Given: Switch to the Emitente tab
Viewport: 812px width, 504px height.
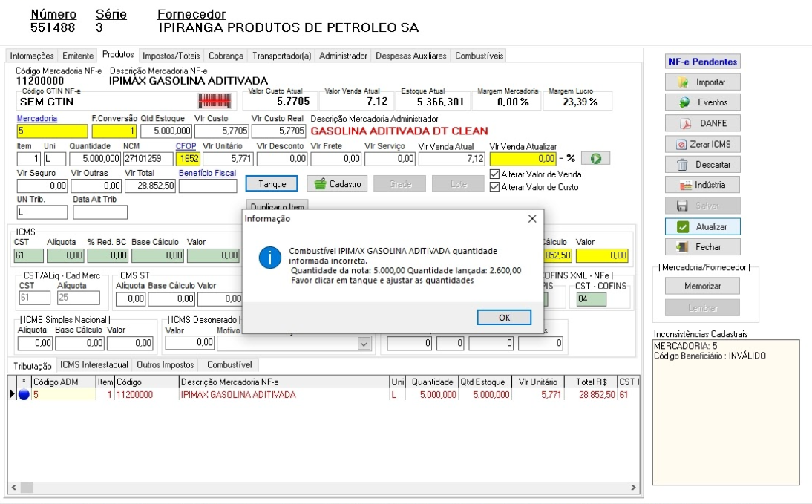Looking at the screenshot, I should pos(78,56).
